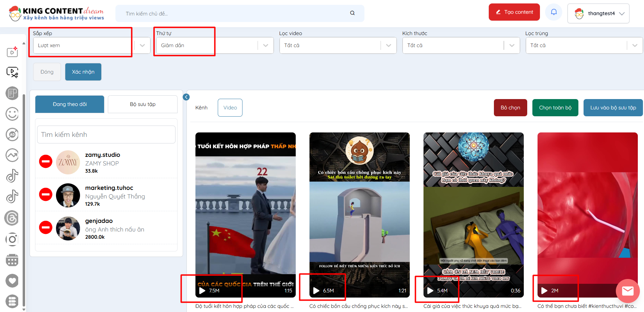The image size is (644, 312).
Task: Open the heart favorites sidebar icon
Action: (12, 281)
